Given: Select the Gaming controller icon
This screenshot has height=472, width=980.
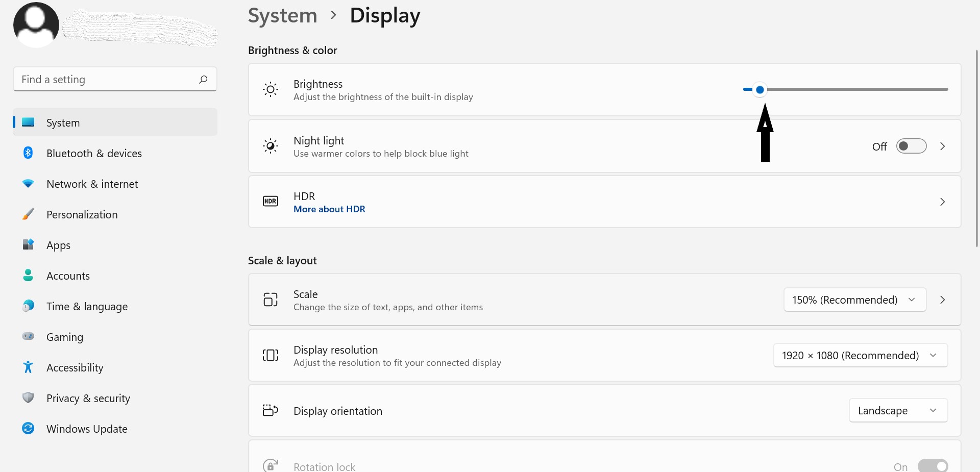Looking at the screenshot, I should [28, 337].
